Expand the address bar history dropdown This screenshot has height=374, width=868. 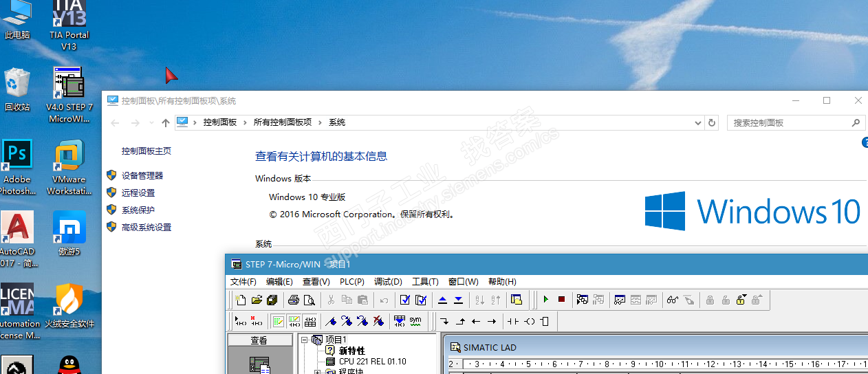(698, 123)
